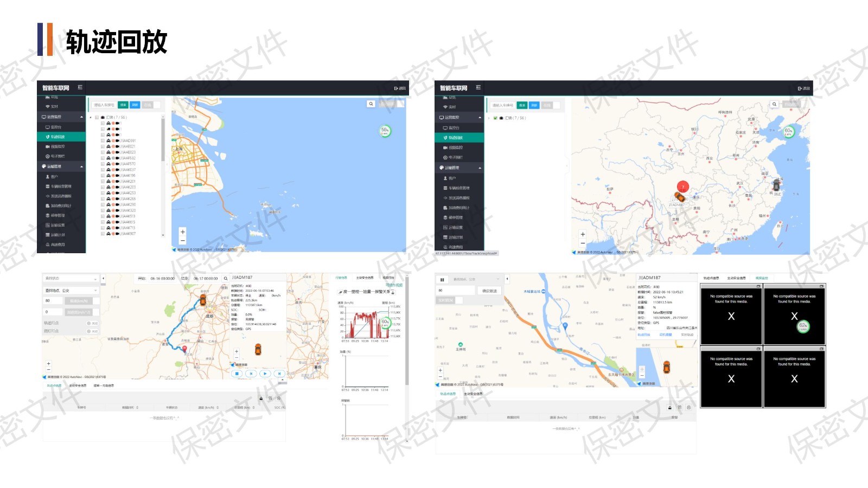Collapse the second sidebar section arrow in top-left screenshot
This screenshot has width=868, height=488.
point(82,166)
